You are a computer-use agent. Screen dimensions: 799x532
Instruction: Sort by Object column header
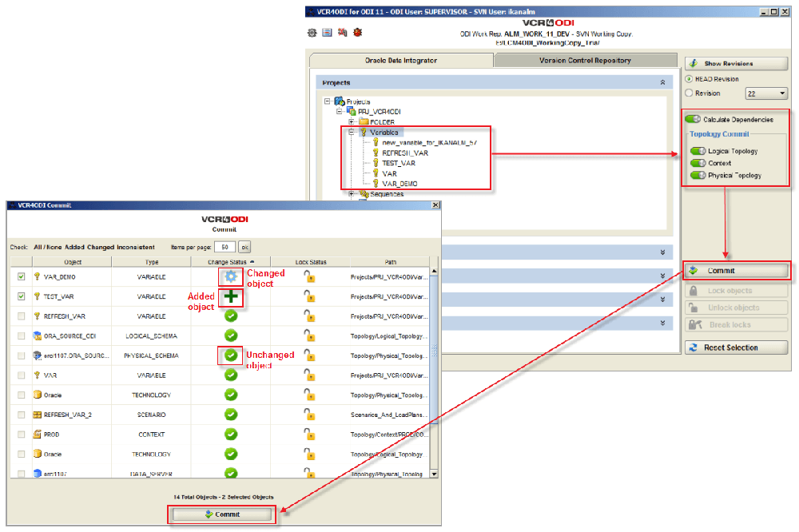point(73,262)
